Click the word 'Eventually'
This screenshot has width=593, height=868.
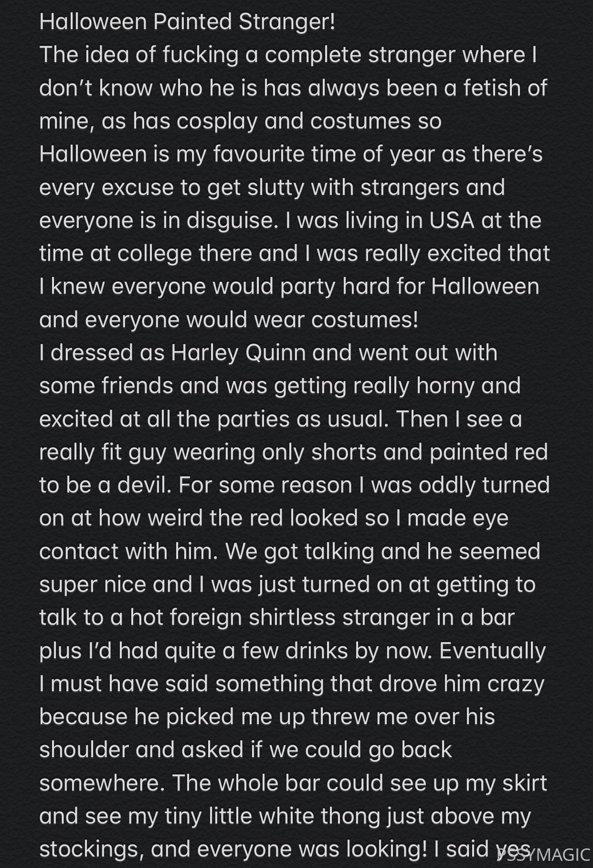pyautogui.click(x=492, y=652)
